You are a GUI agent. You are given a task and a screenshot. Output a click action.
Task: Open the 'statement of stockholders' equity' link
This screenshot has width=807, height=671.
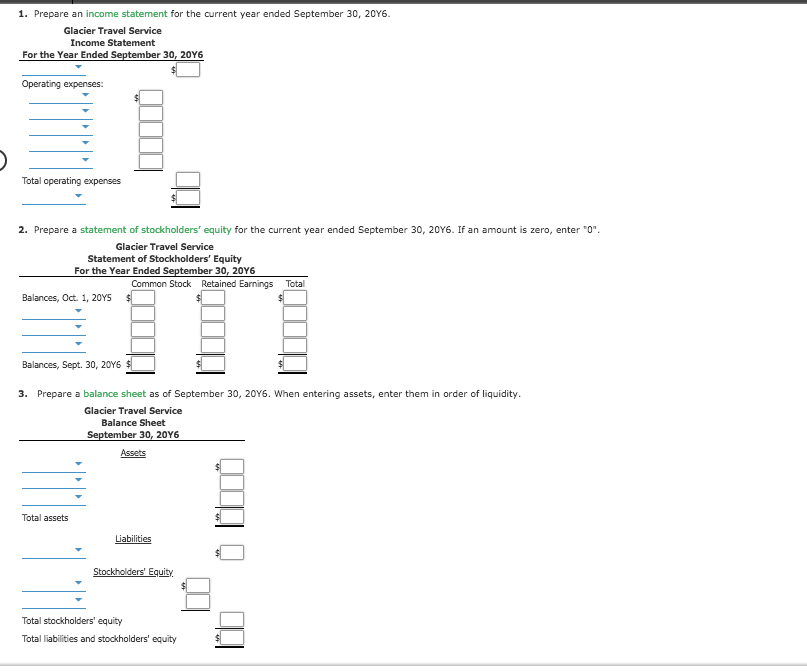[x=155, y=230]
